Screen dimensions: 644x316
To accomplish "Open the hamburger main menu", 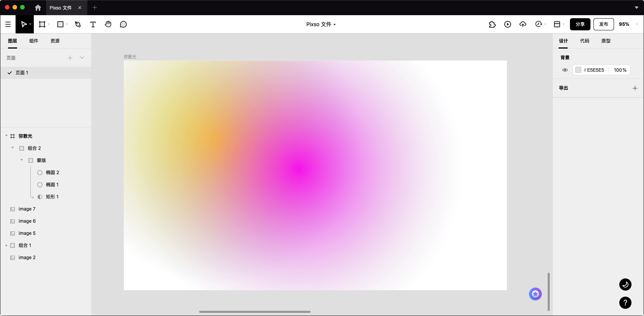I will (8, 24).
